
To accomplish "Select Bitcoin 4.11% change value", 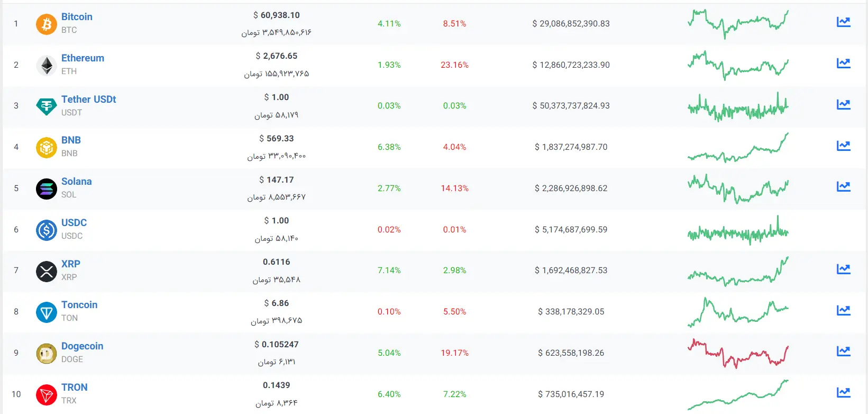I will tap(389, 24).
